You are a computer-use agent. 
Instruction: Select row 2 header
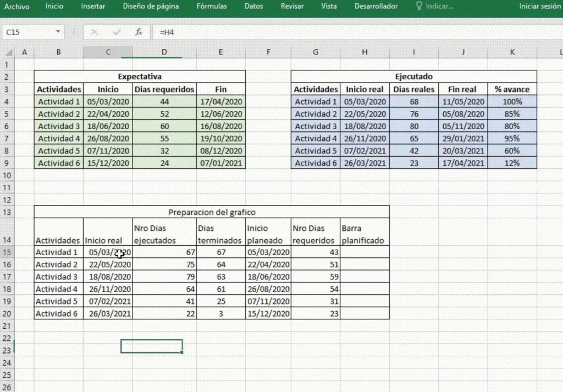point(7,77)
